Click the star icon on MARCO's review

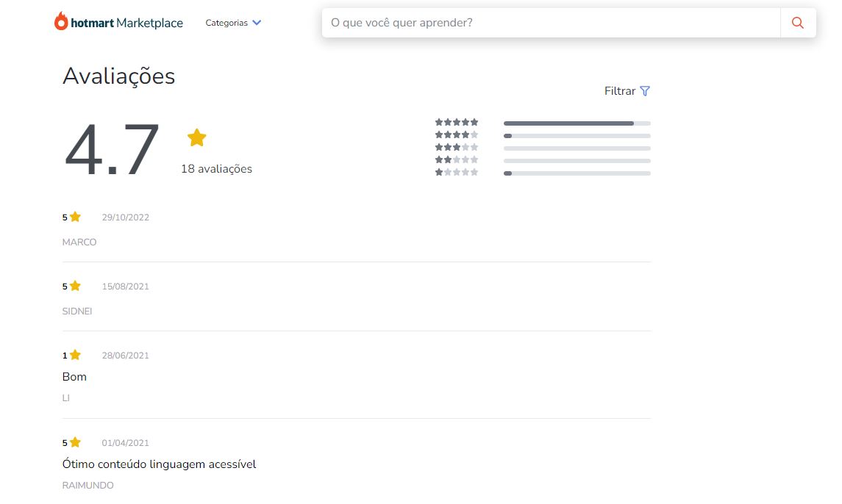pyautogui.click(x=75, y=217)
